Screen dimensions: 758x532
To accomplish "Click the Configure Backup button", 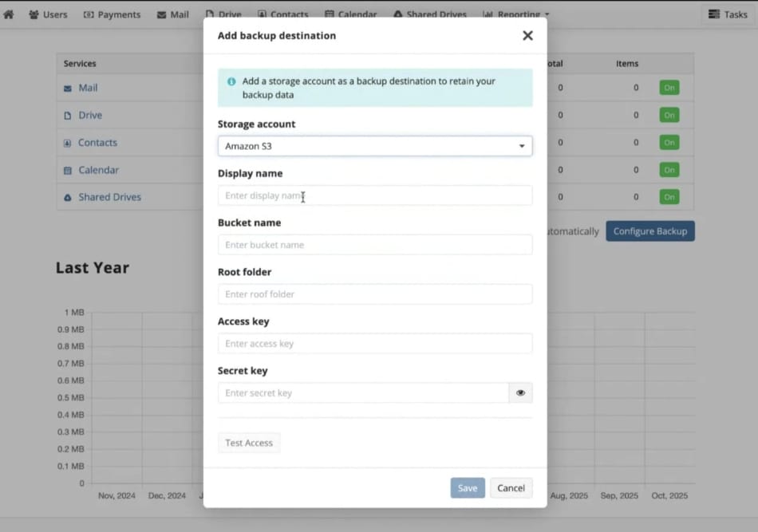I will [650, 231].
